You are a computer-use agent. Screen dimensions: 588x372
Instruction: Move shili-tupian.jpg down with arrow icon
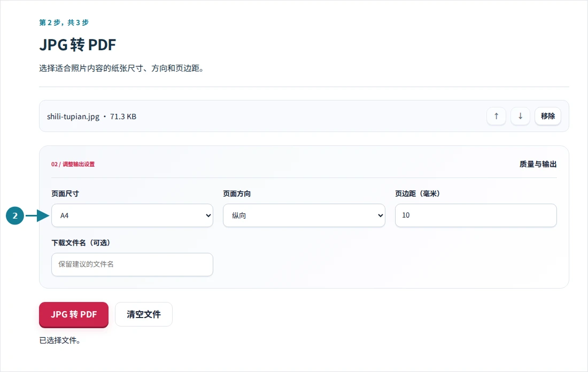[520, 117]
